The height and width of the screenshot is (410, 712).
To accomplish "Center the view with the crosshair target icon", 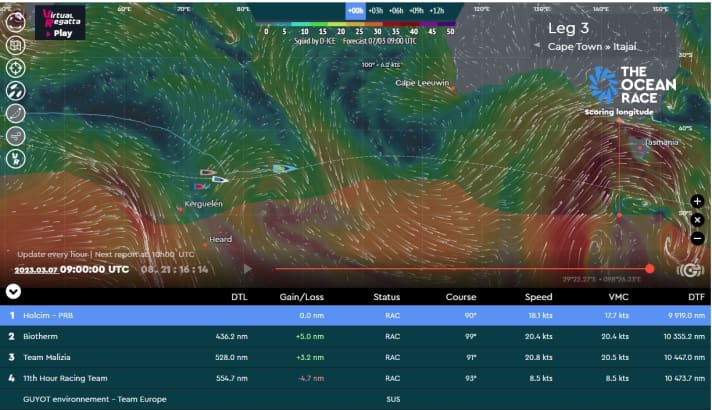I will tap(15, 68).
